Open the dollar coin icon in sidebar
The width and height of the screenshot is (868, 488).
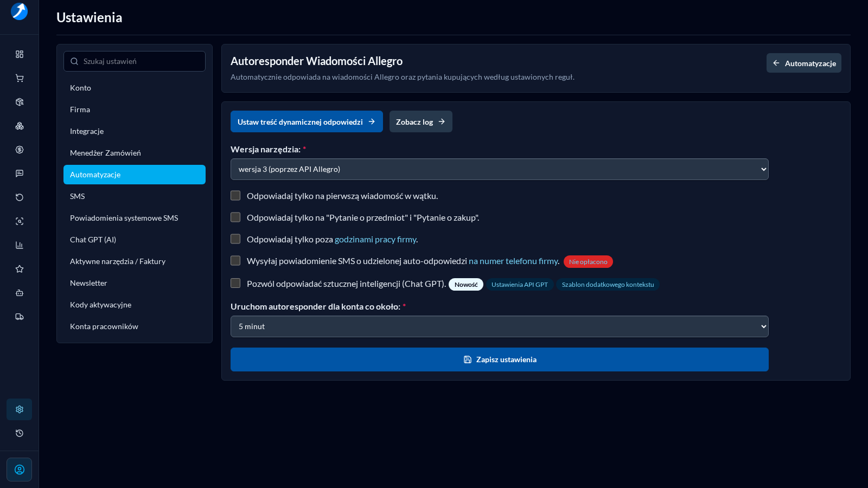20,150
